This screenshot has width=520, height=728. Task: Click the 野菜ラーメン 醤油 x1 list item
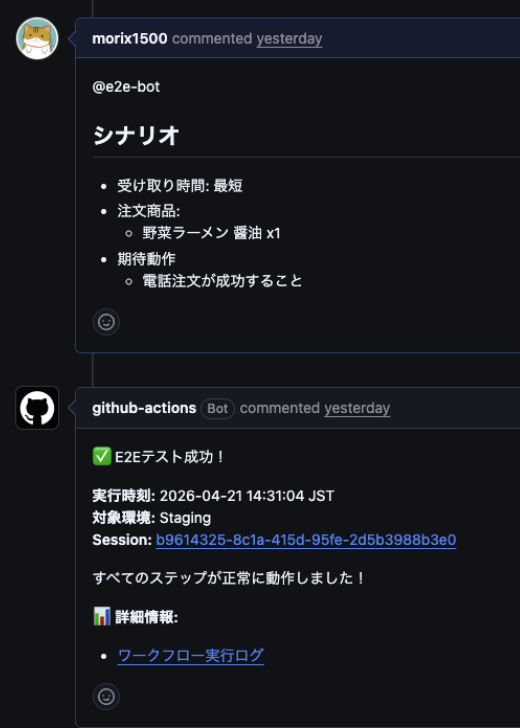pos(211,233)
